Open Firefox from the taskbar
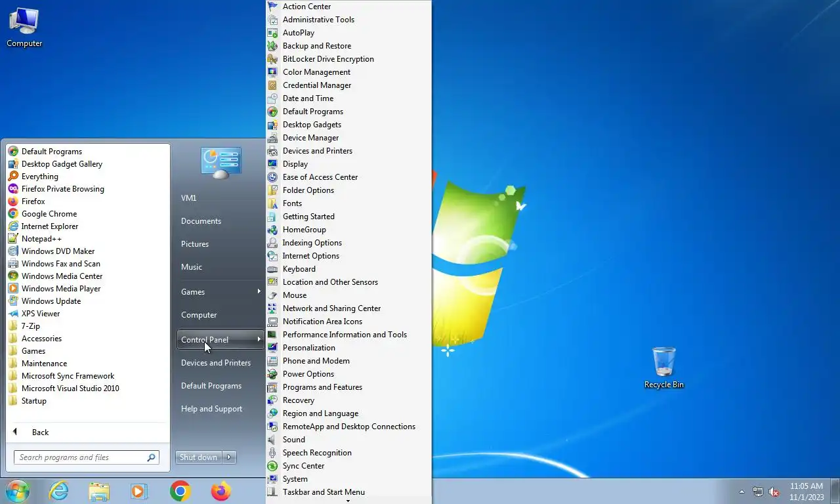 tap(221, 491)
